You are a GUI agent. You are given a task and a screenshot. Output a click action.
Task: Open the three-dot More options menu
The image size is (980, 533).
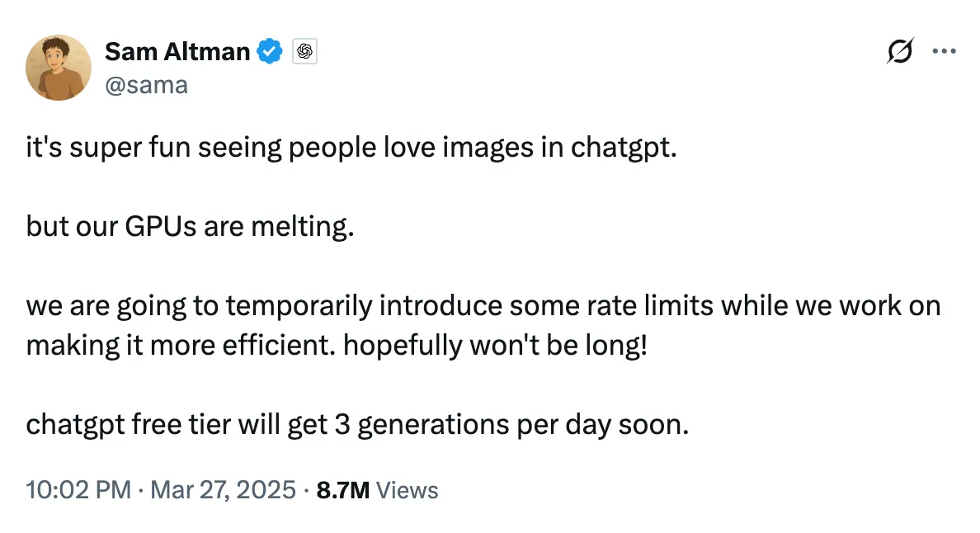(x=943, y=51)
